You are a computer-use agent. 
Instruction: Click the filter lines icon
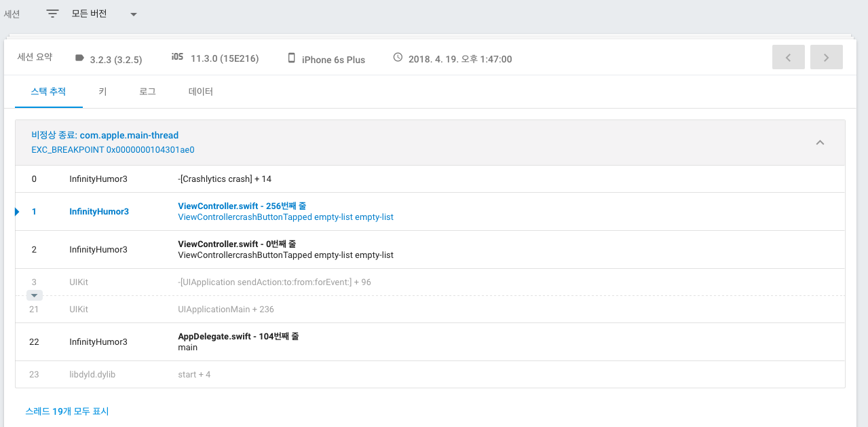click(x=52, y=14)
